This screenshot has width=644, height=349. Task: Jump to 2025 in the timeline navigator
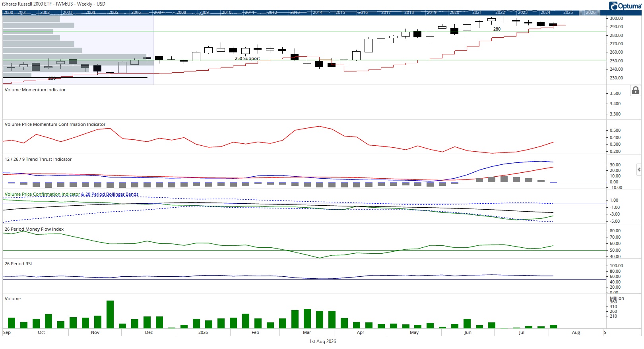(x=568, y=13)
